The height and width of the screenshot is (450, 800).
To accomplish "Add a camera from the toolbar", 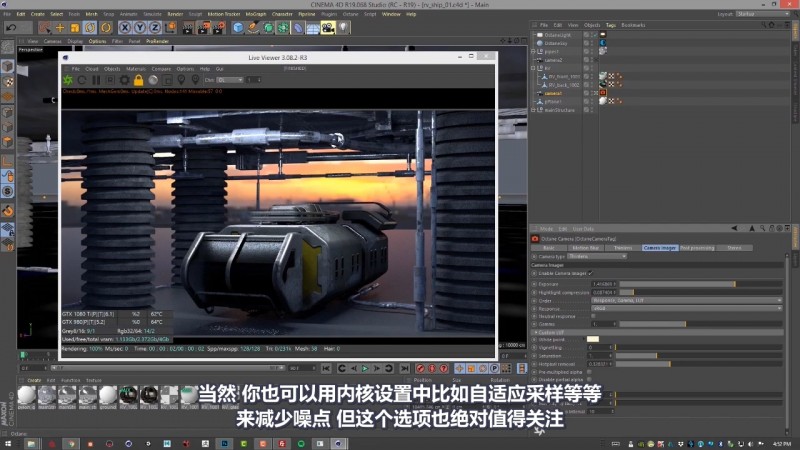I will [328, 28].
